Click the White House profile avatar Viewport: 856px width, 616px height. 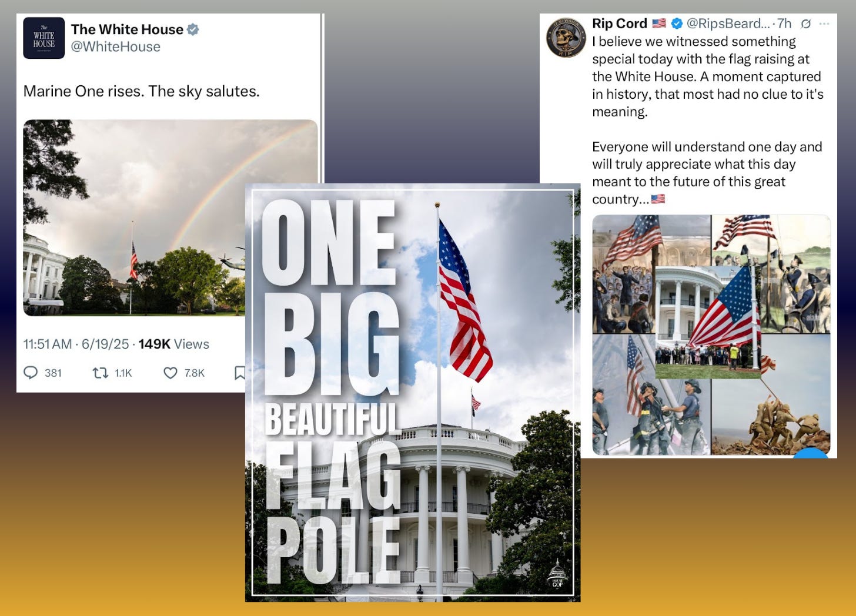(x=44, y=38)
